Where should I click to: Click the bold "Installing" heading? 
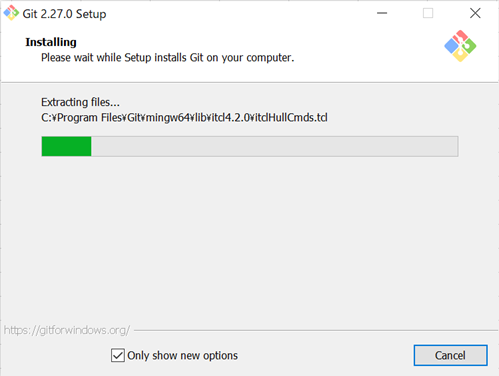pyautogui.click(x=51, y=42)
